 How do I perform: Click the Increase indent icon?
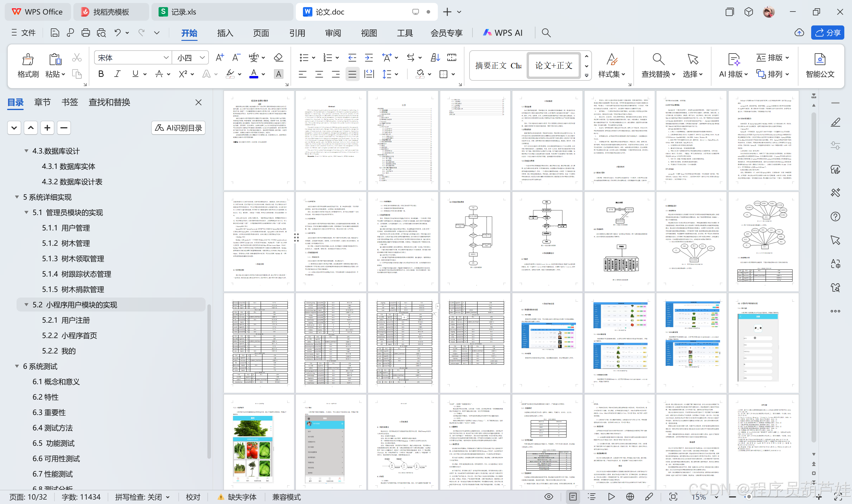(x=369, y=57)
